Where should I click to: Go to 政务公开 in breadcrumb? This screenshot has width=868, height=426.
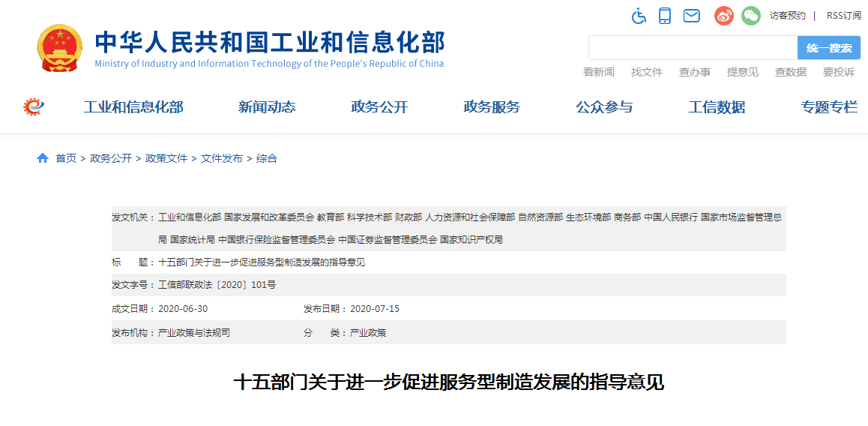[111, 158]
